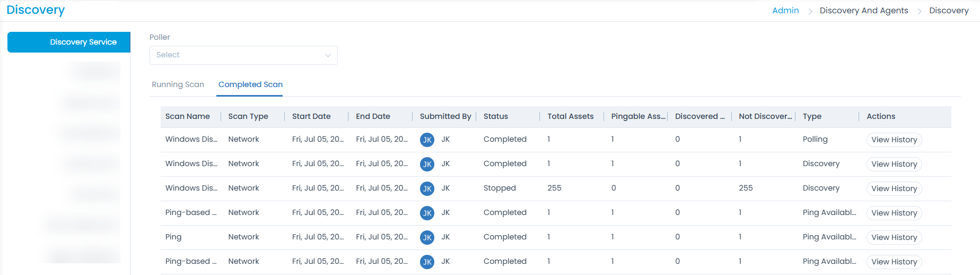Viewport: 980px width, 275px height.
Task: View History for the scan named Ping
Action: click(x=894, y=237)
